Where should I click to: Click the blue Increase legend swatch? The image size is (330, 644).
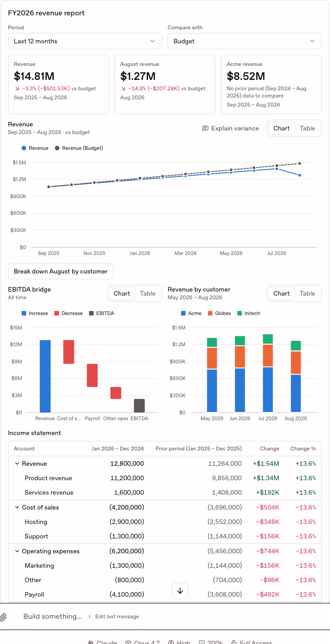[24, 313]
